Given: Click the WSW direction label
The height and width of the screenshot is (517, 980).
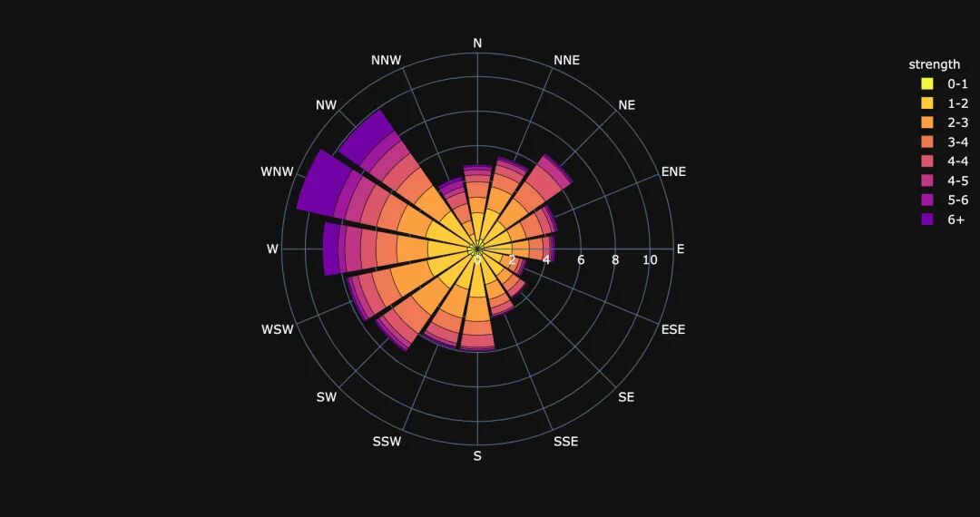Looking at the screenshot, I should [x=278, y=329].
